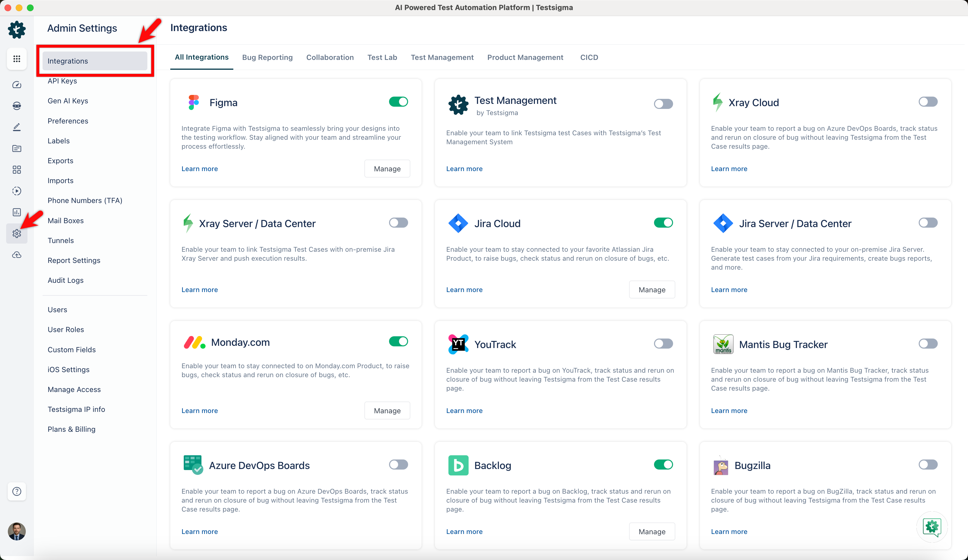
Task: Open the robot agent icon in sidebar
Action: pyautogui.click(x=17, y=106)
